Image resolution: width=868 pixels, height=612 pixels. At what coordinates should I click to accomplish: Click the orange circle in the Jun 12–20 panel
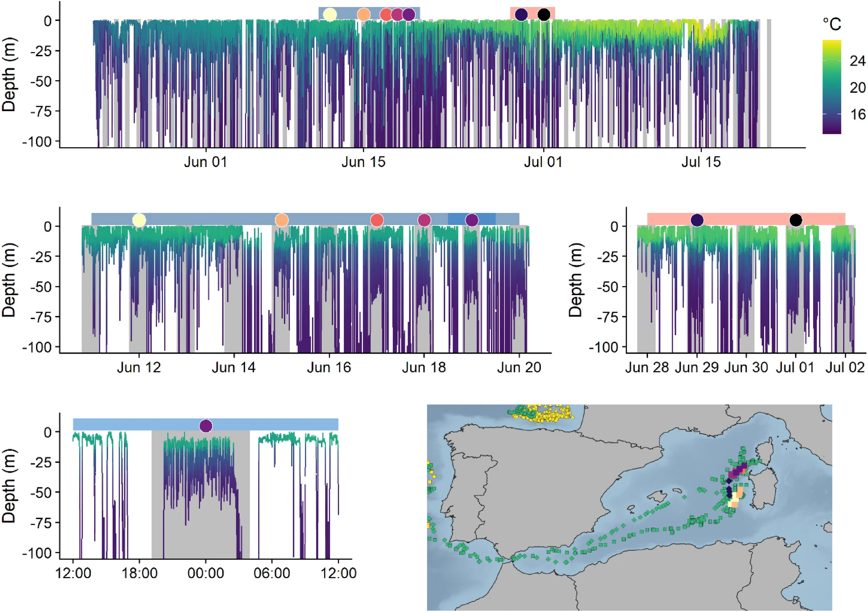282,220
